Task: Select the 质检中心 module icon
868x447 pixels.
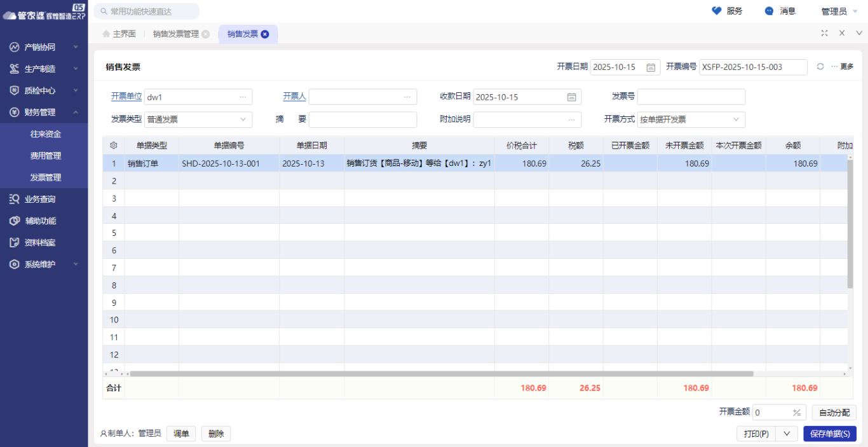Action: (14, 90)
